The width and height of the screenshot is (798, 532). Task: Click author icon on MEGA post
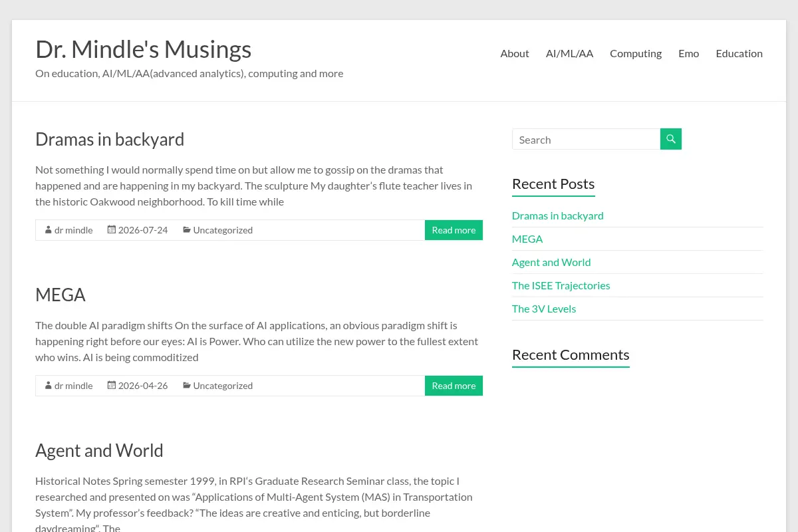coord(49,386)
